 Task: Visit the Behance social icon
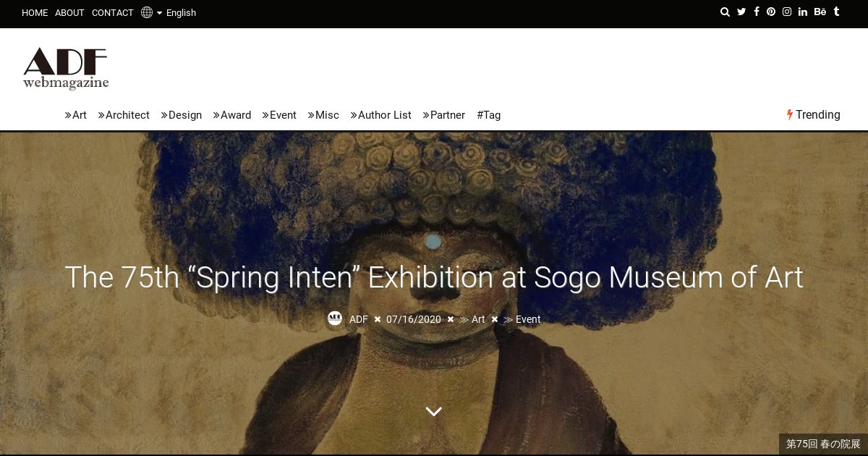pyautogui.click(x=820, y=12)
